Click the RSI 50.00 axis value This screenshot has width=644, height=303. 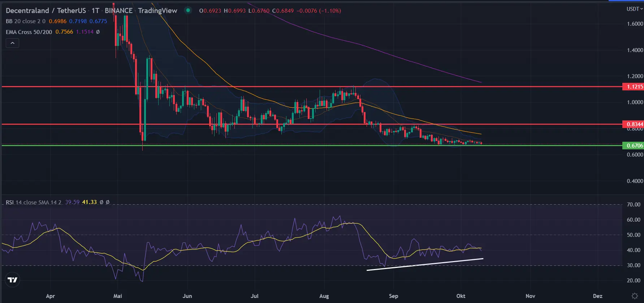[634, 235]
